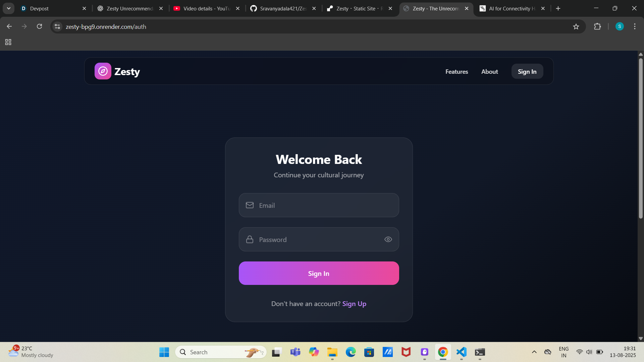644x362 pixels.
Task: Launch Visual Studio Code from the taskbar
Action: [x=462, y=352]
